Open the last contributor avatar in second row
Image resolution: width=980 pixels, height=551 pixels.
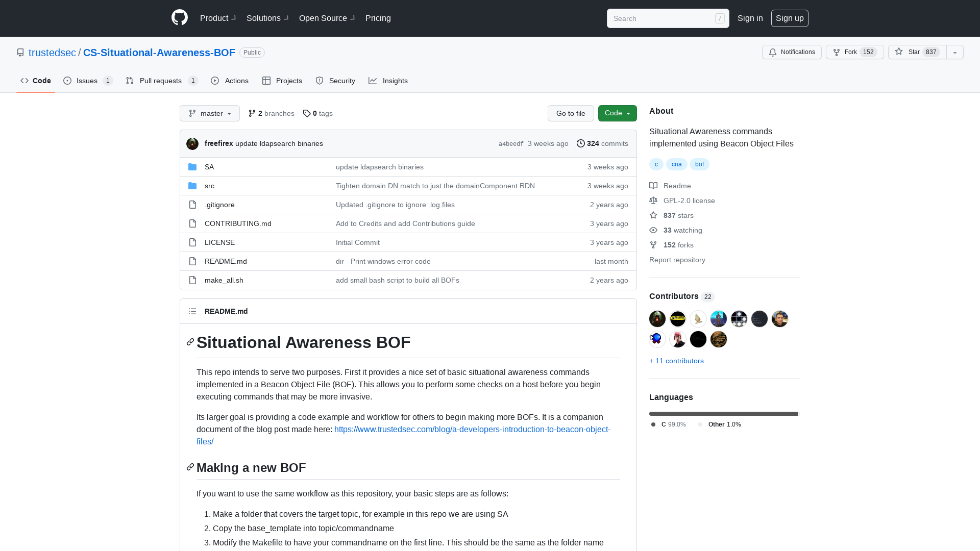point(719,339)
